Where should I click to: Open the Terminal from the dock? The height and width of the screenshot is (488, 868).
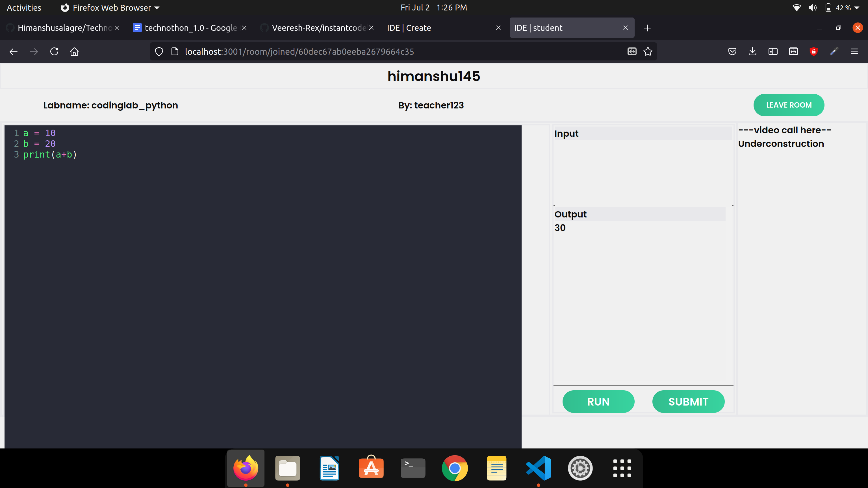[413, 468]
